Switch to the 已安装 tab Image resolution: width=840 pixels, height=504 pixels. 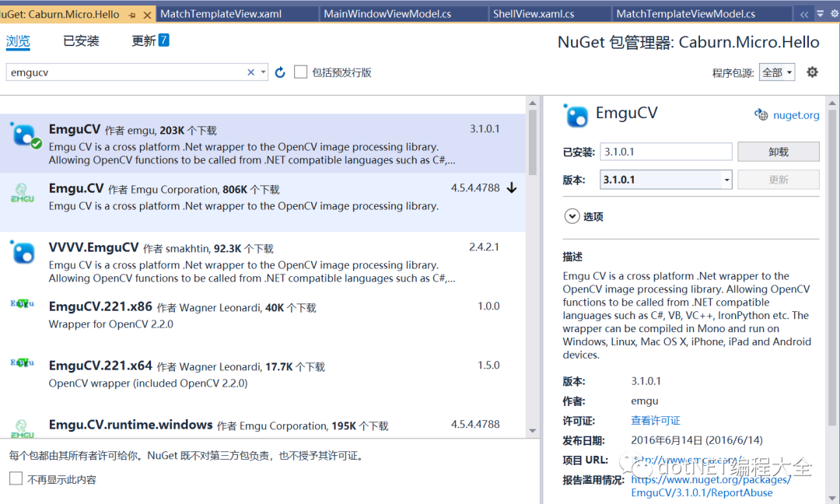(x=81, y=40)
